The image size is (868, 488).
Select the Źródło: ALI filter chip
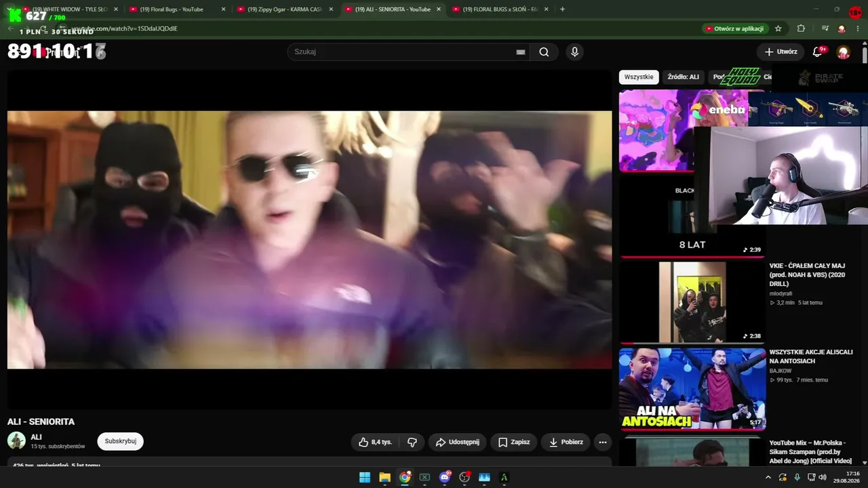[x=683, y=77]
